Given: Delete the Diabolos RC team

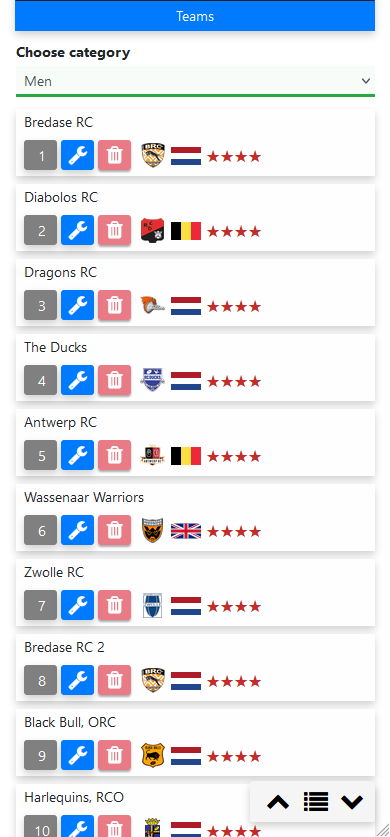Looking at the screenshot, I should [114, 230].
